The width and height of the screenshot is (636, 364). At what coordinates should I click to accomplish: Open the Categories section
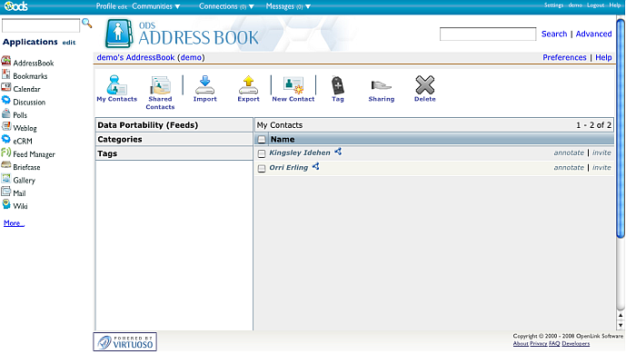pos(120,140)
